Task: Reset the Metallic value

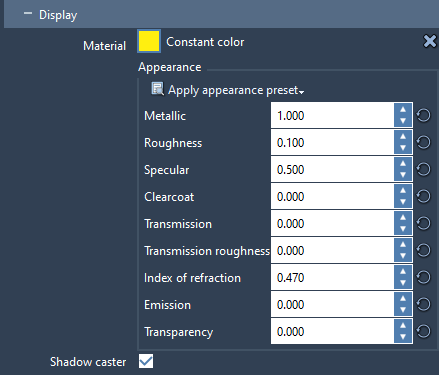Action: (424, 116)
